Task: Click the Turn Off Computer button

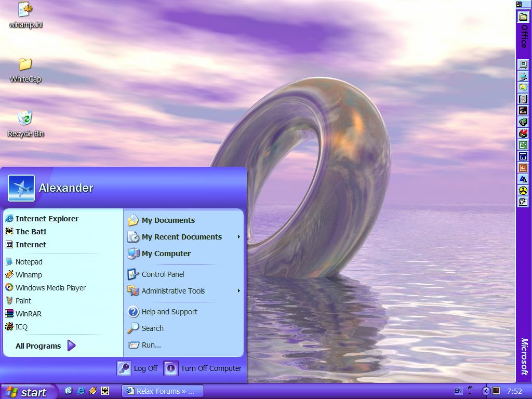Action: coord(203,368)
